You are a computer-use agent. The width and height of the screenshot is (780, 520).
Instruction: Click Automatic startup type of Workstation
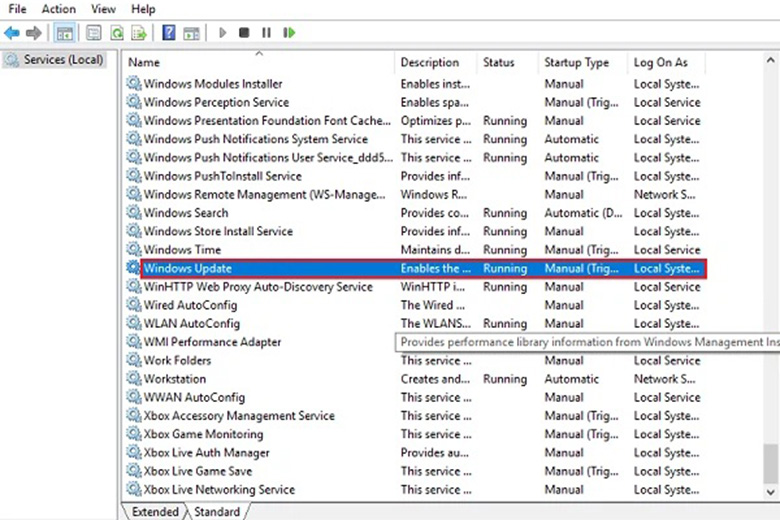click(572, 379)
